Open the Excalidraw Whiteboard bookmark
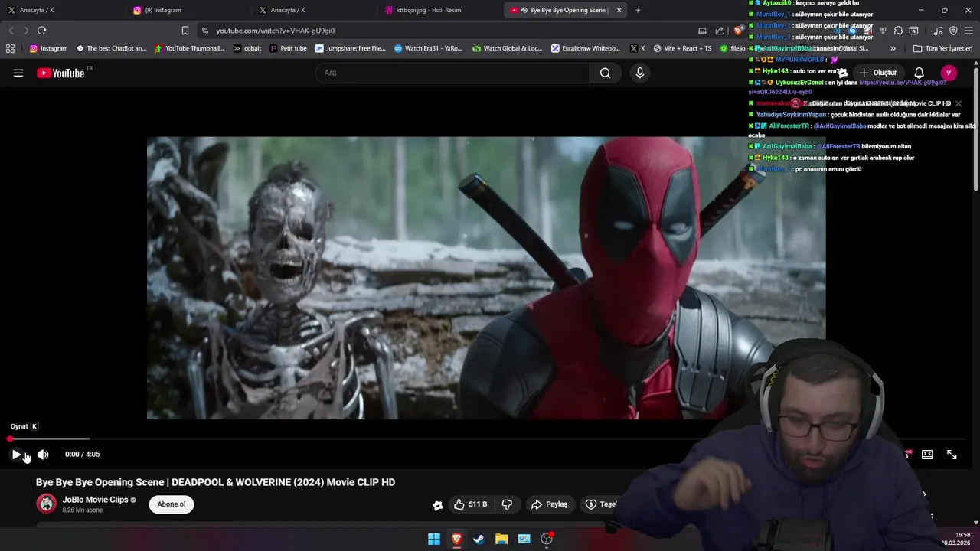Screen dimensions: 980x551 586,48
